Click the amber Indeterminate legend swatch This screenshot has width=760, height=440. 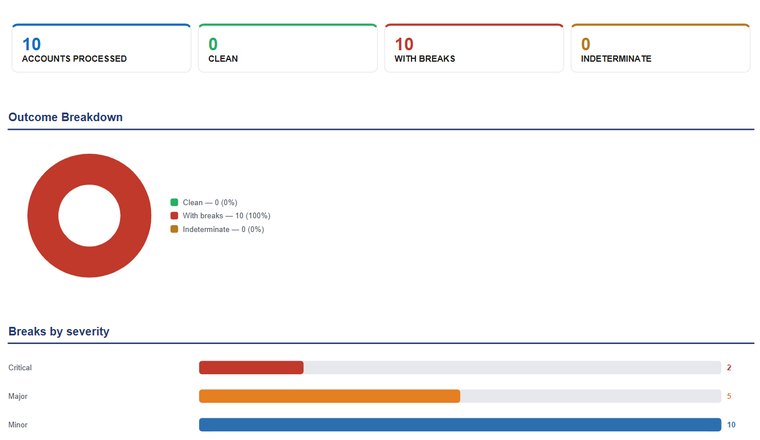pyautogui.click(x=174, y=229)
